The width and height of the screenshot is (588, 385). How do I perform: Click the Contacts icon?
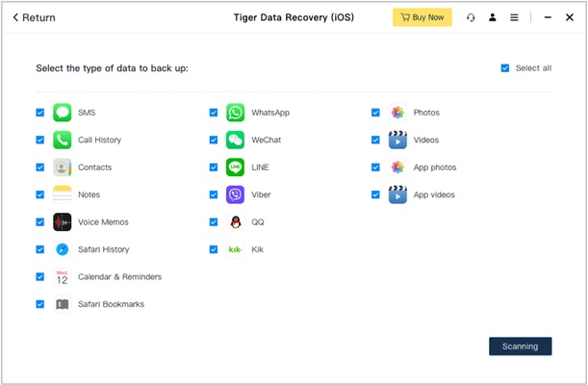62,167
